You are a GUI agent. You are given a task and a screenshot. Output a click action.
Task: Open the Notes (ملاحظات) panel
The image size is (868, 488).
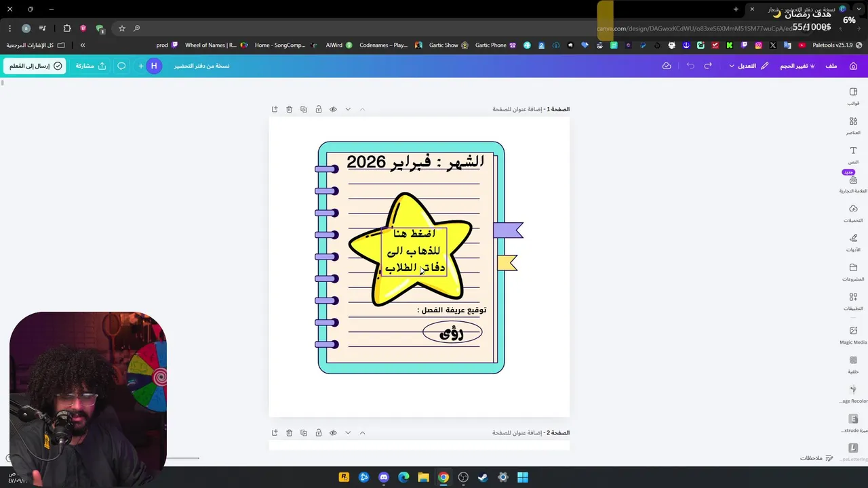(x=816, y=458)
